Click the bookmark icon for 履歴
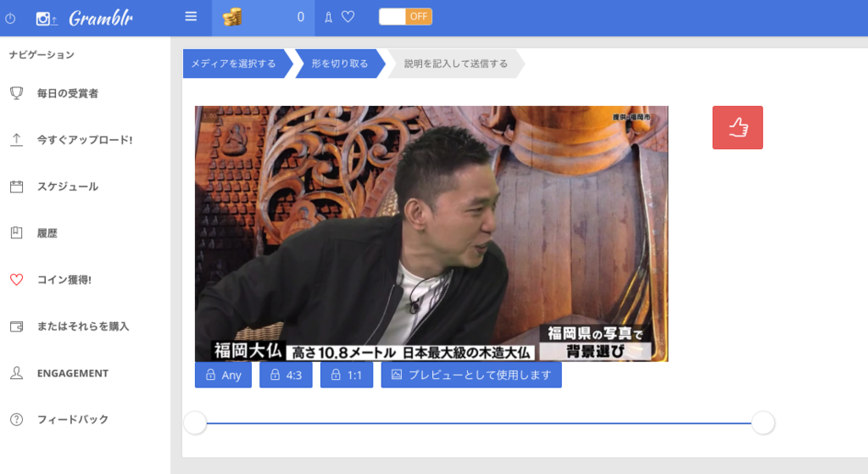The height and width of the screenshot is (474, 868). click(17, 233)
